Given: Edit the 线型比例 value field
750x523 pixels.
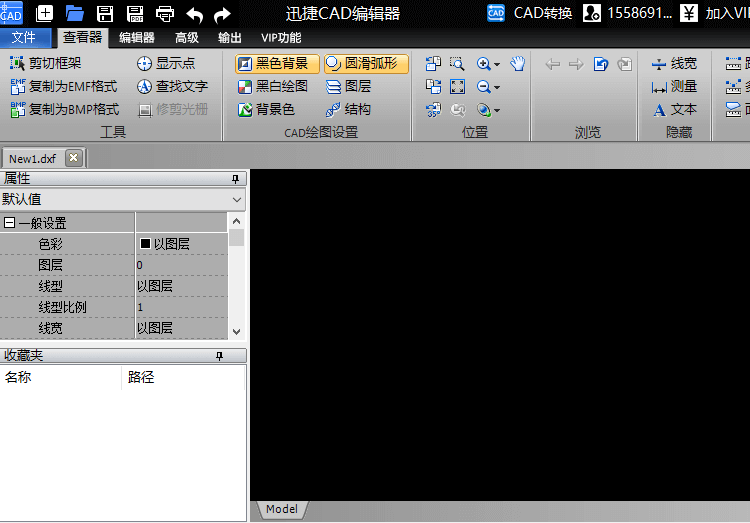Looking at the screenshot, I should click(182, 307).
